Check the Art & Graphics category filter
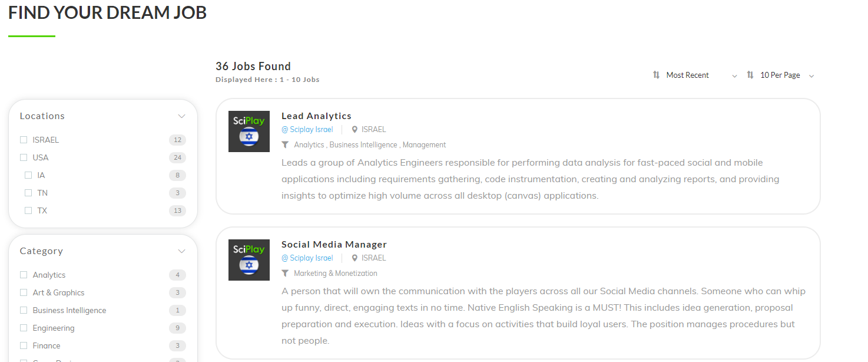 [x=24, y=292]
